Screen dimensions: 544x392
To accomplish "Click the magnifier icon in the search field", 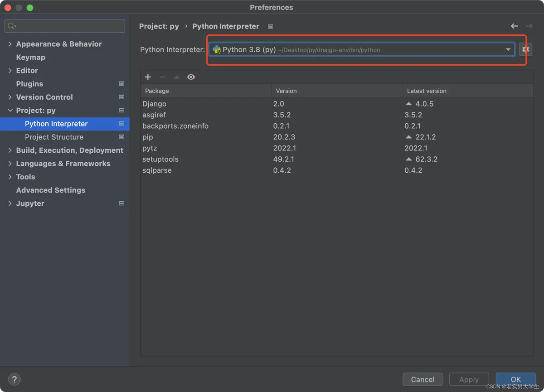I will (x=12, y=26).
